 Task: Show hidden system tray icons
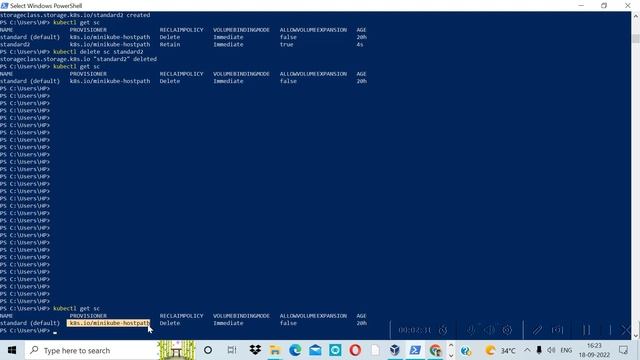point(527,350)
